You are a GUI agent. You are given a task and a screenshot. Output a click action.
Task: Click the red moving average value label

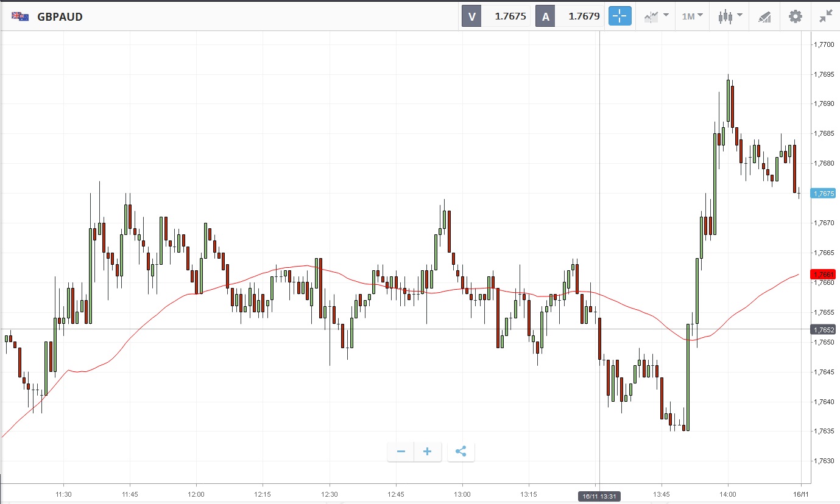coord(823,274)
